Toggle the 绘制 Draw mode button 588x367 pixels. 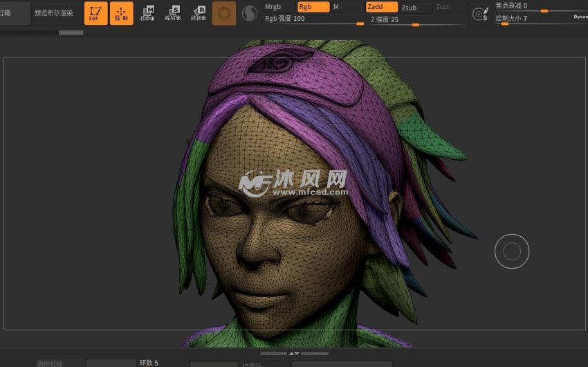(122, 13)
